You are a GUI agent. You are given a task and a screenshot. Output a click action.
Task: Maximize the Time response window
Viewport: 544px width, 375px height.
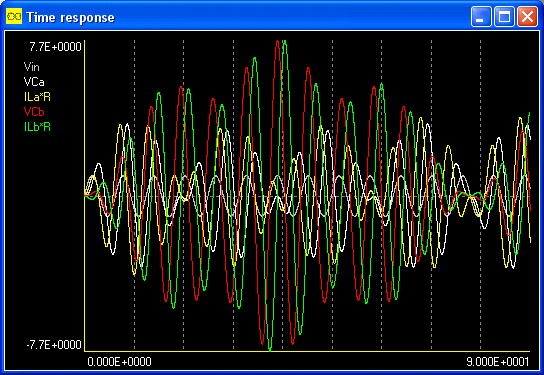point(504,16)
